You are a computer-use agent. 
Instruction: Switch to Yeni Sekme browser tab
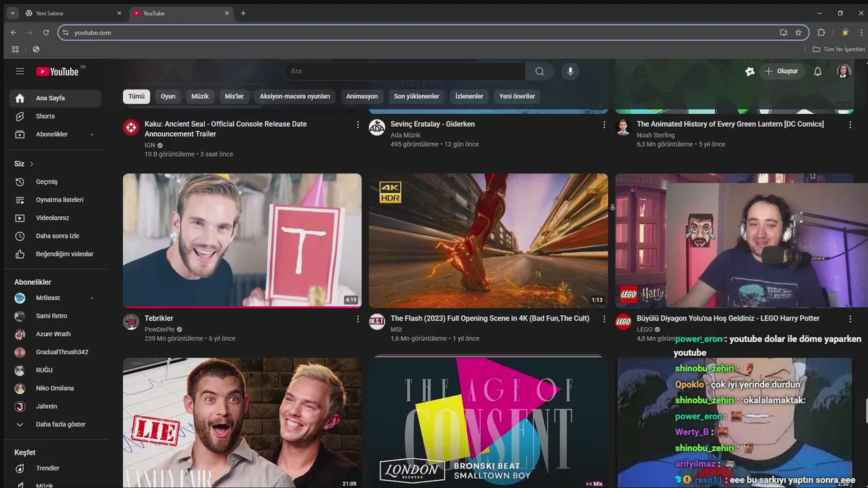click(x=73, y=13)
